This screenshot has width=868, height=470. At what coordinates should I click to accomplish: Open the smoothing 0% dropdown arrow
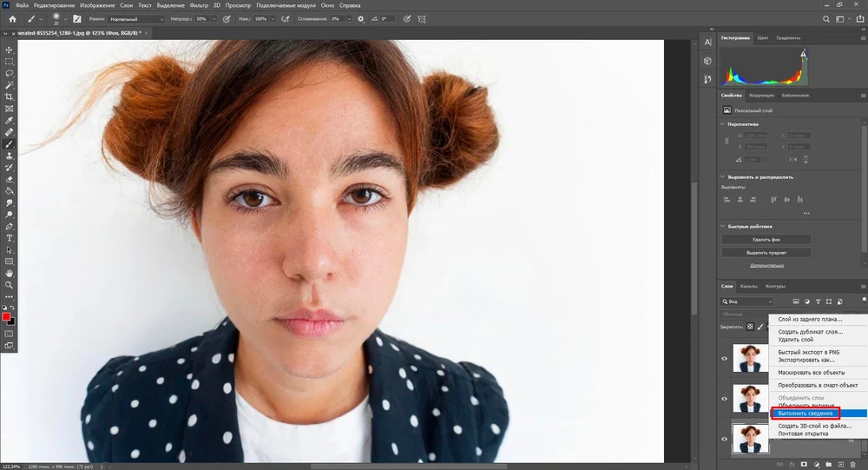tap(349, 19)
